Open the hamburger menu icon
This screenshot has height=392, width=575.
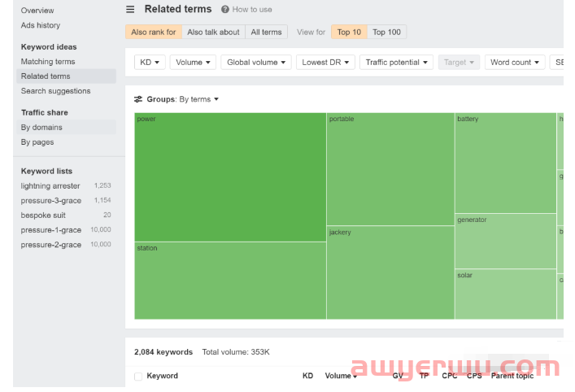click(130, 9)
